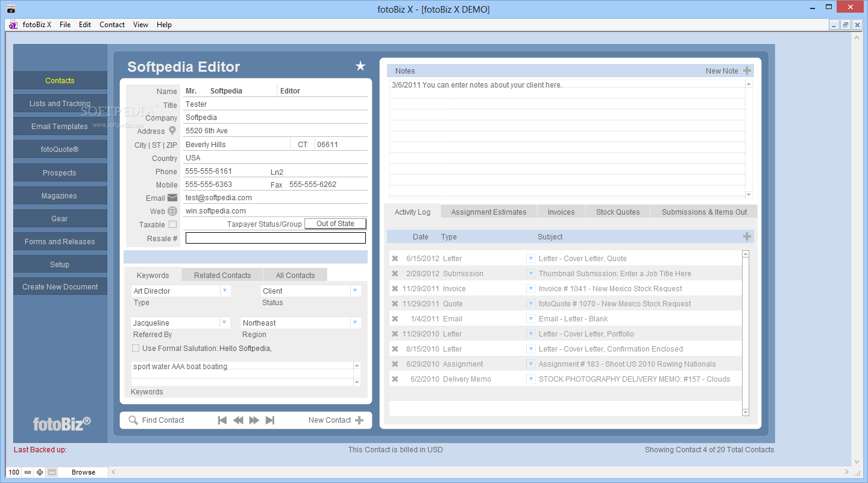Toggle the status toolbar icon next to zoom
Viewport: 868px width, 483px height.
pos(52,472)
